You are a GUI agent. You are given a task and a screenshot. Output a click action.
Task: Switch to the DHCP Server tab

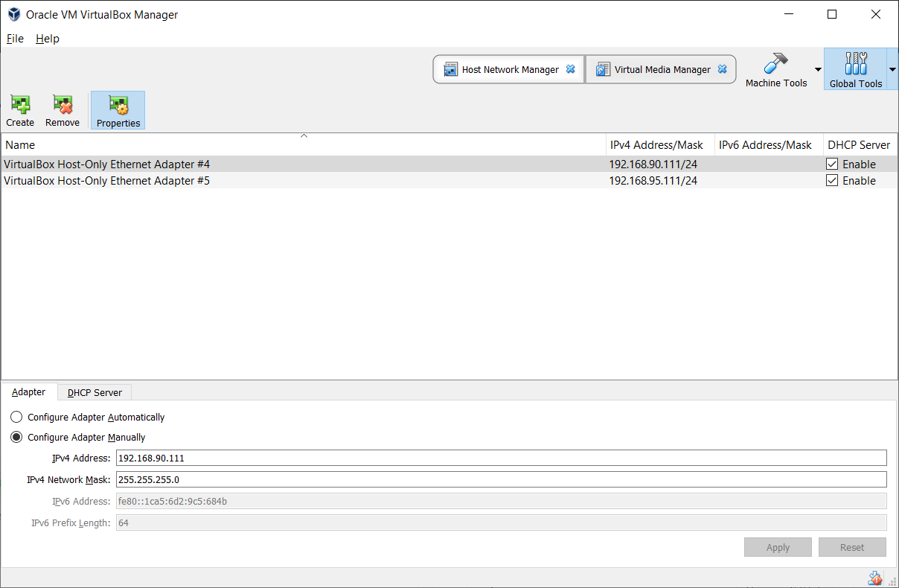(x=95, y=392)
